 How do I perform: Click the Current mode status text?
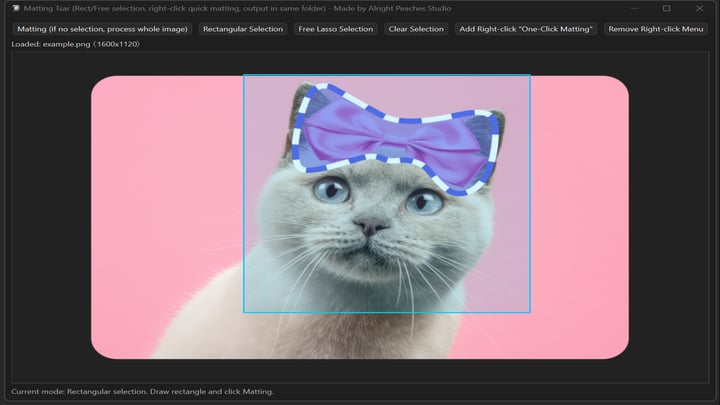pos(142,392)
